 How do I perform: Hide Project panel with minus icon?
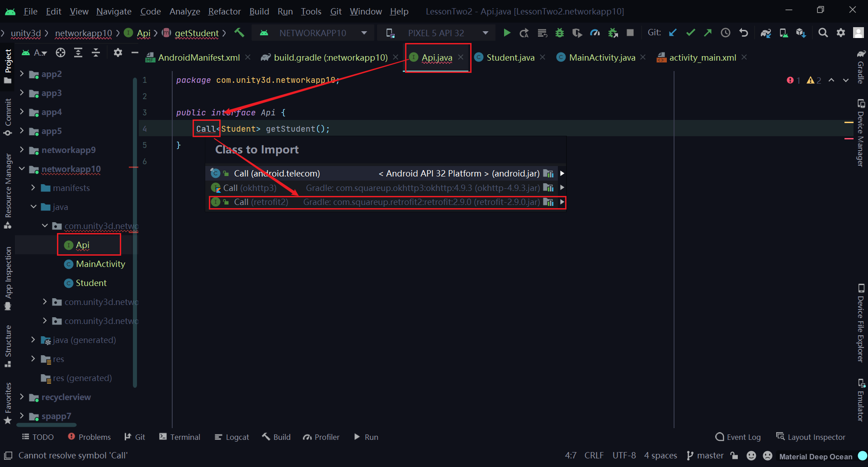point(135,53)
